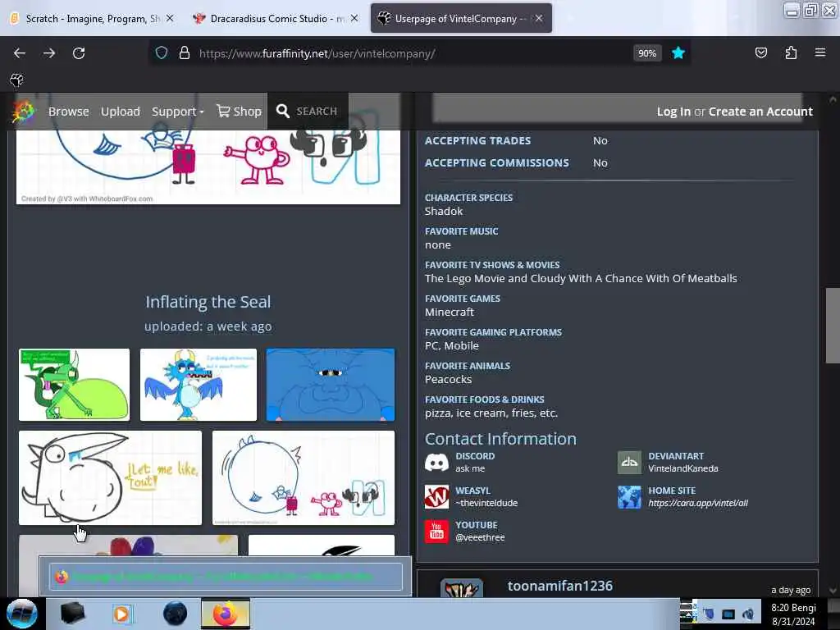Toggle the bookmark star in the address bar
Screen dimensions: 840x630
click(678, 53)
